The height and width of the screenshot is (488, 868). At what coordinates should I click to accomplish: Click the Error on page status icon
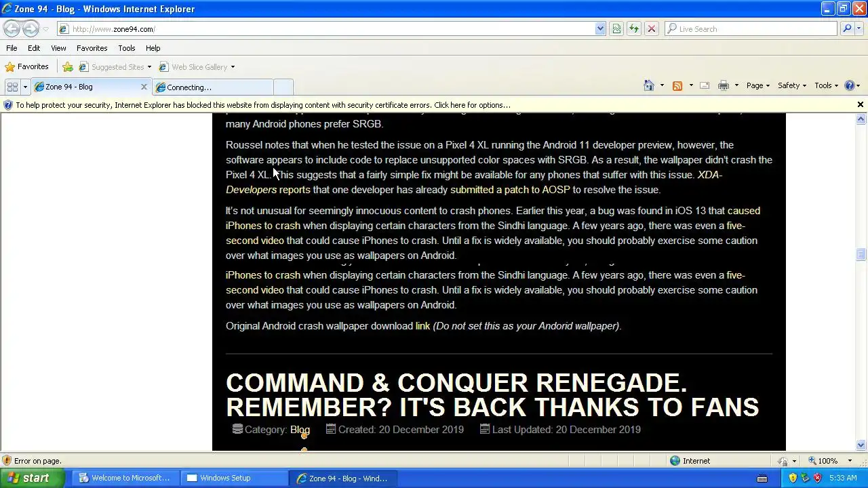point(7,461)
